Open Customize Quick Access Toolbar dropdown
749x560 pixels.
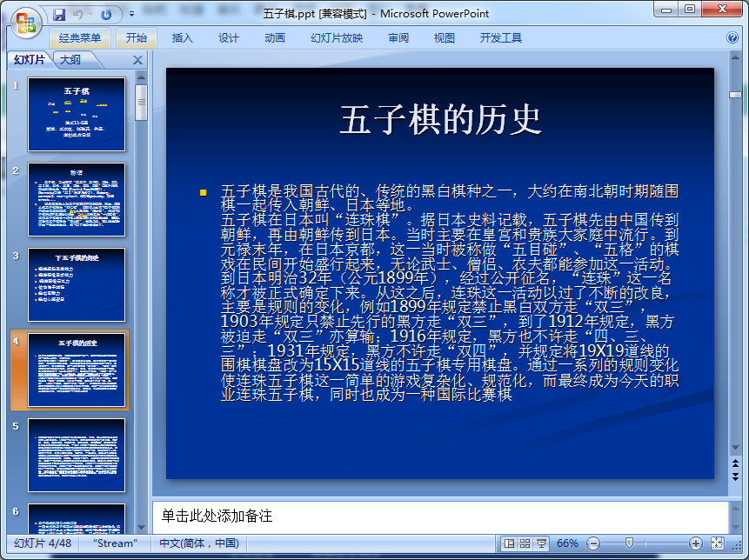tap(132, 14)
